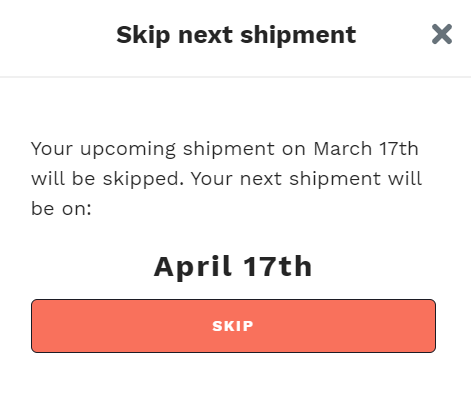Click the word 'March' in the message
The width and height of the screenshot is (471, 397).
click(342, 149)
